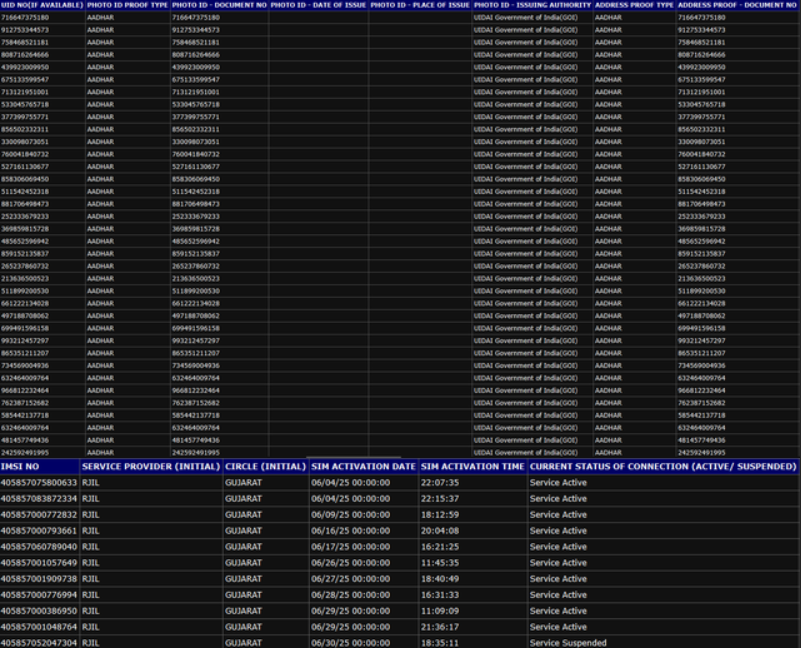Select the CURRENT STATUS OF CONNECTION header
This screenshot has width=801, height=648.
pos(662,467)
